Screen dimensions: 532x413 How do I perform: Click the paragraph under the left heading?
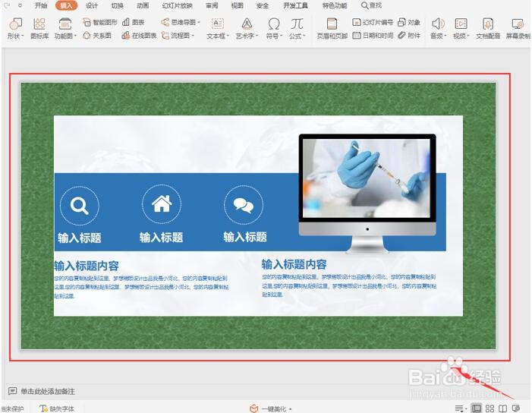coord(141,287)
